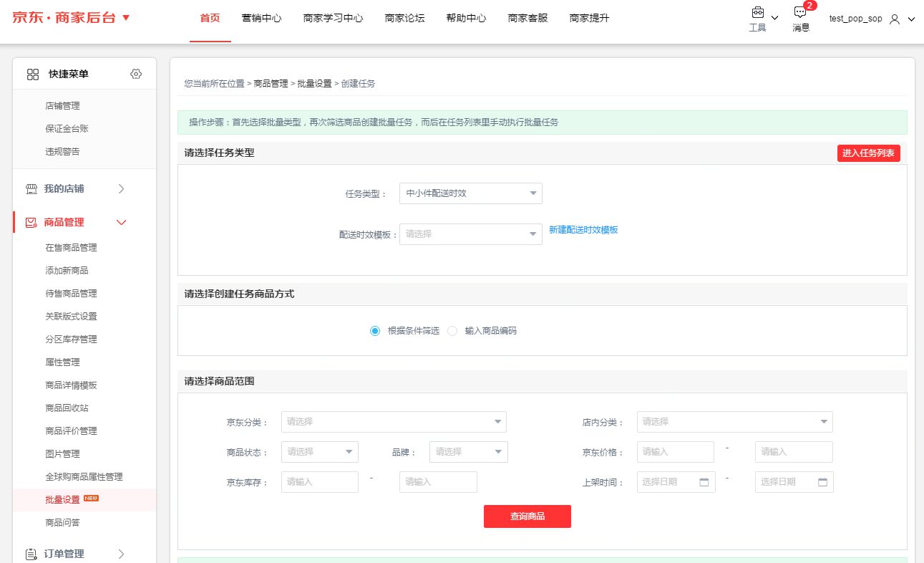This screenshot has height=563, width=924.
Task: Click the 订单管理 sidebar icon
Action: pyautogui.click(x=31, y=554)
